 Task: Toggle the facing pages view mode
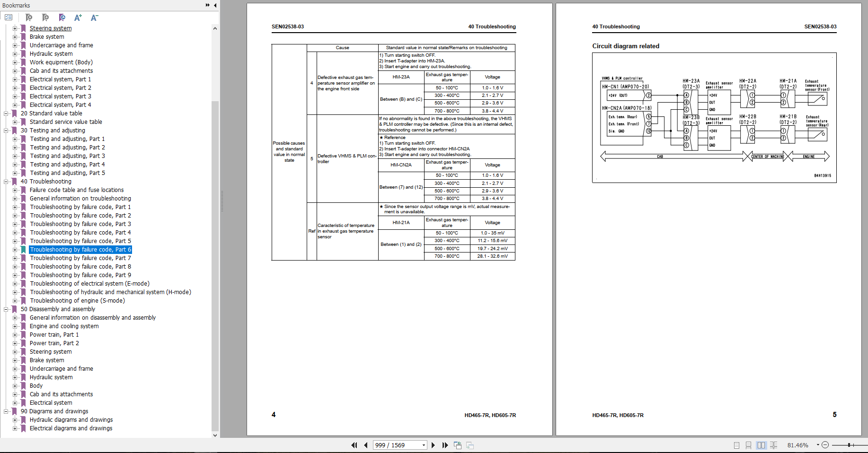761,445
